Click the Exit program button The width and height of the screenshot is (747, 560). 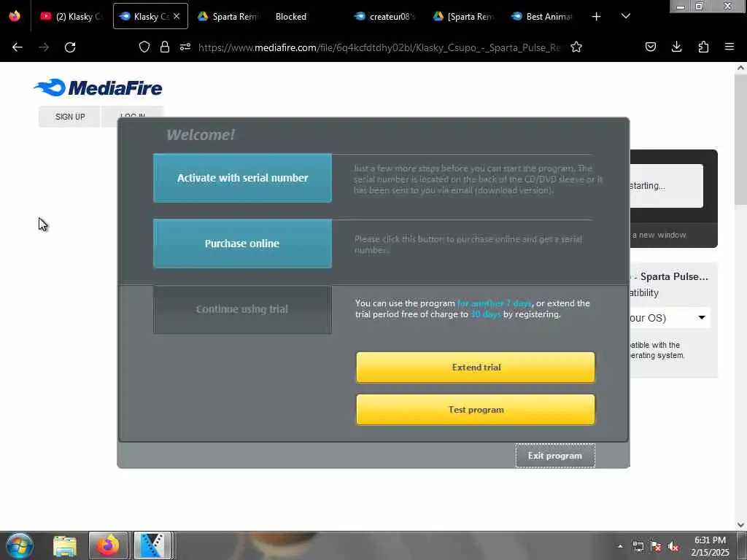[x=555, y=456]
